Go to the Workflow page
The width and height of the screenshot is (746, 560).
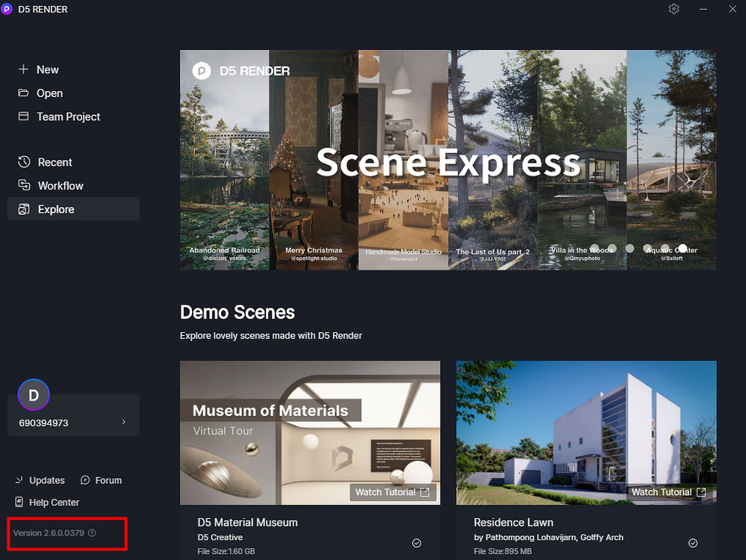[x=51, y=186]
